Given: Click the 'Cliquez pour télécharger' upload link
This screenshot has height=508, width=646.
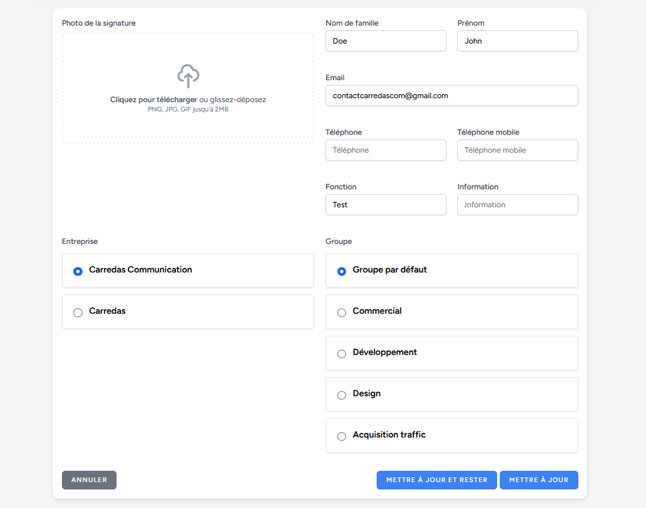Looking at the screenshot, I should tap(153, 100).
